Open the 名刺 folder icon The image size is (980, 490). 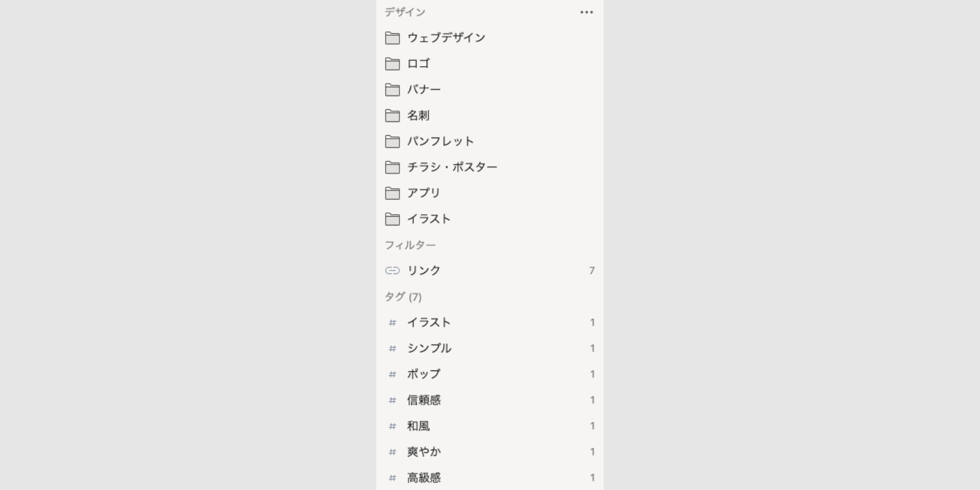392,116
